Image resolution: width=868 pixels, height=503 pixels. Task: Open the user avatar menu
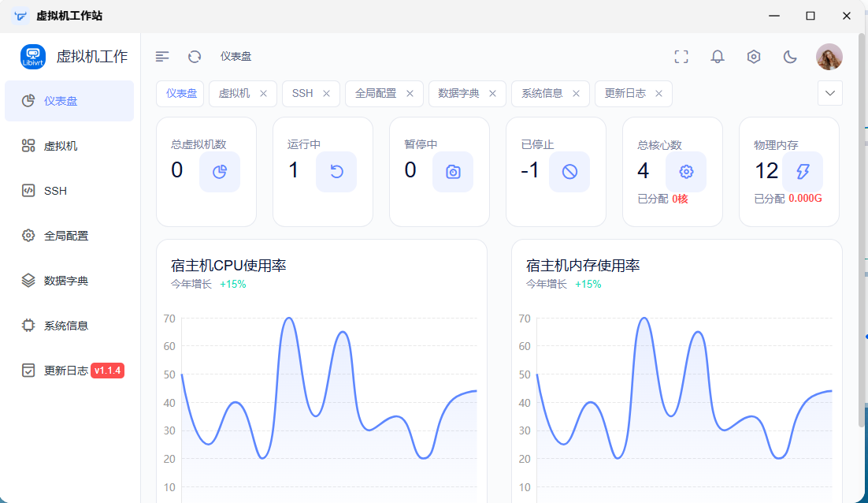coord(829,57)
